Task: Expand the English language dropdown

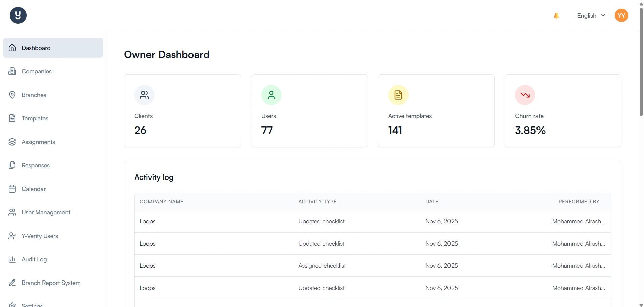Action: click(x=591, y=16)
